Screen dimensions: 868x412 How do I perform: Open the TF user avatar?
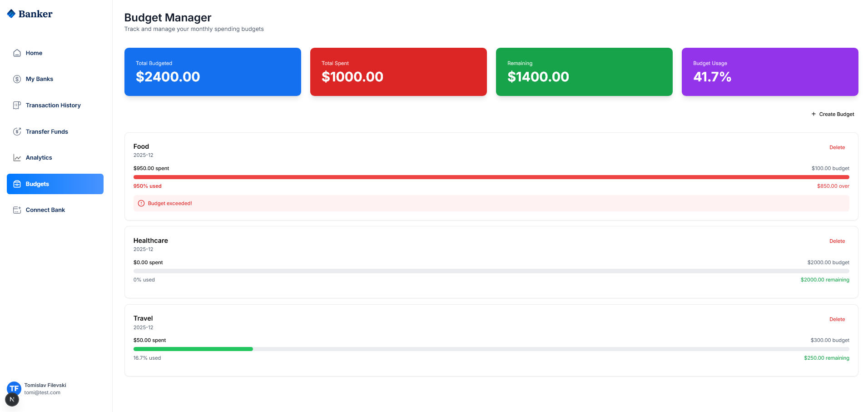[14, 387]
